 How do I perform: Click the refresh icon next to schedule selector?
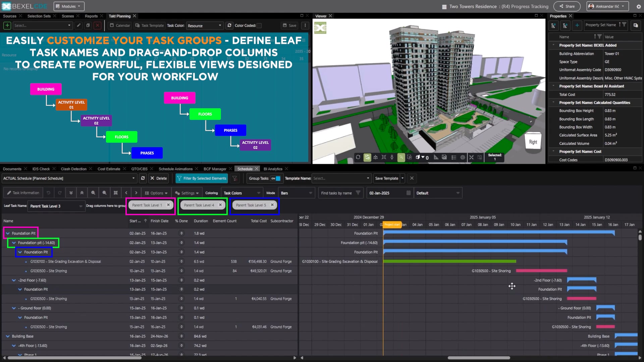click(143, 178)
